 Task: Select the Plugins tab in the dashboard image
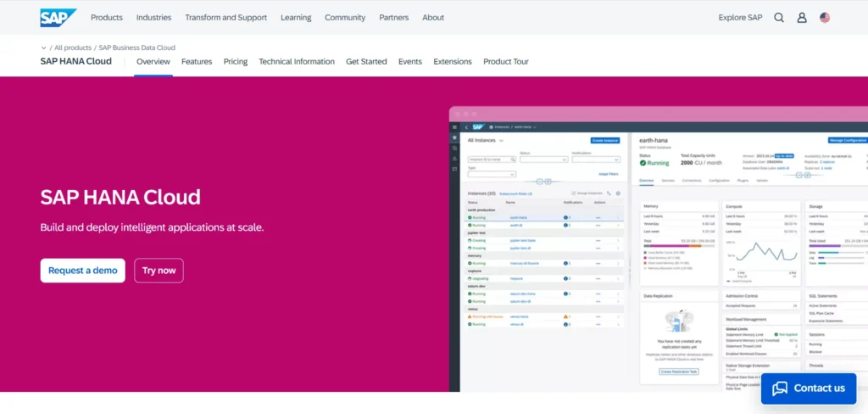pos(743,181)
